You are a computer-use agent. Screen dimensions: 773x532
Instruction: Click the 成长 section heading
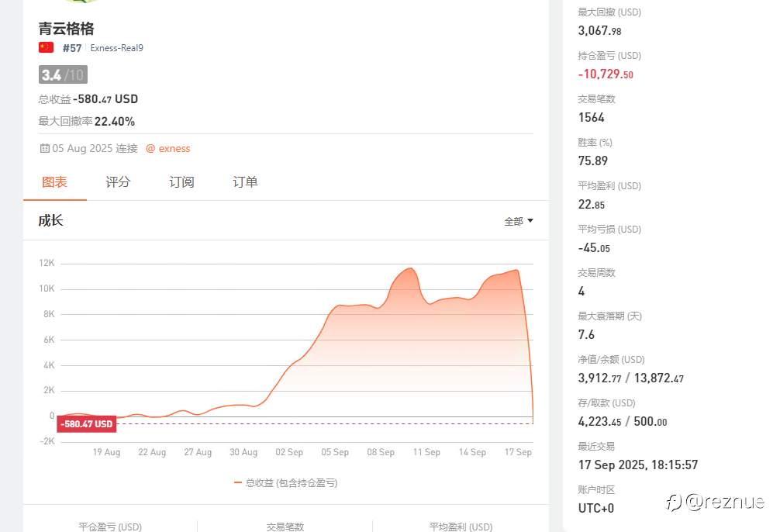pos(50,220)
